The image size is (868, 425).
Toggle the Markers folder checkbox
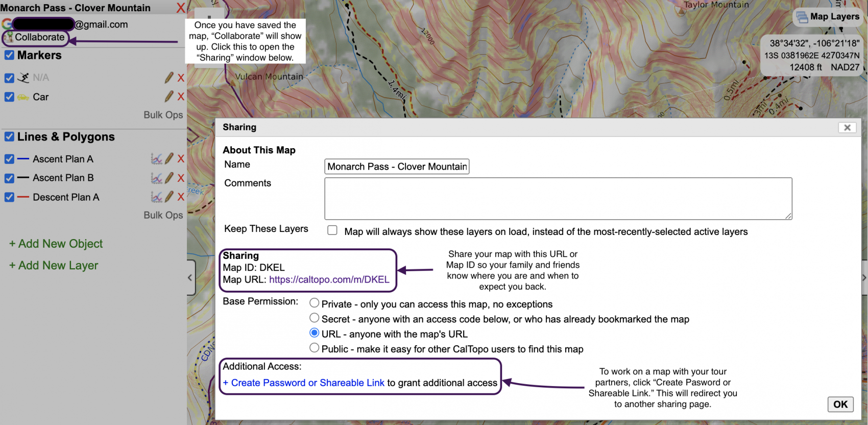pyautogui.click(x=9, y=55)
